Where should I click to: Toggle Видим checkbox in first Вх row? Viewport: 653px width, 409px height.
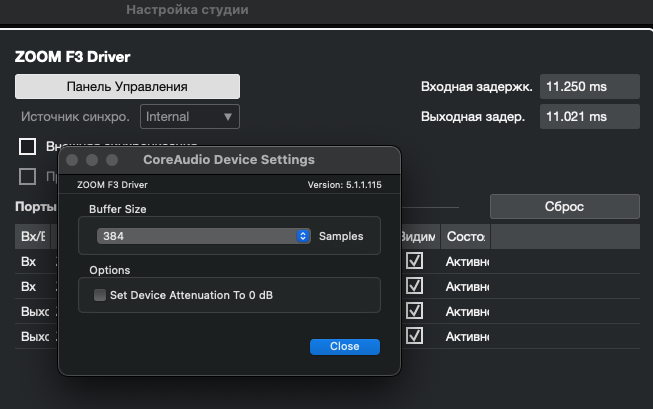414,261
